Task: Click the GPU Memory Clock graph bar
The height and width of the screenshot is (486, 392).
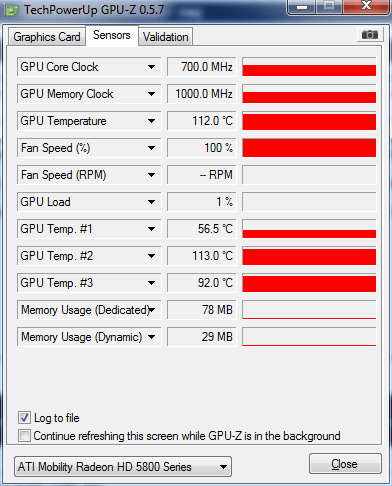Action: pos(309,94)
